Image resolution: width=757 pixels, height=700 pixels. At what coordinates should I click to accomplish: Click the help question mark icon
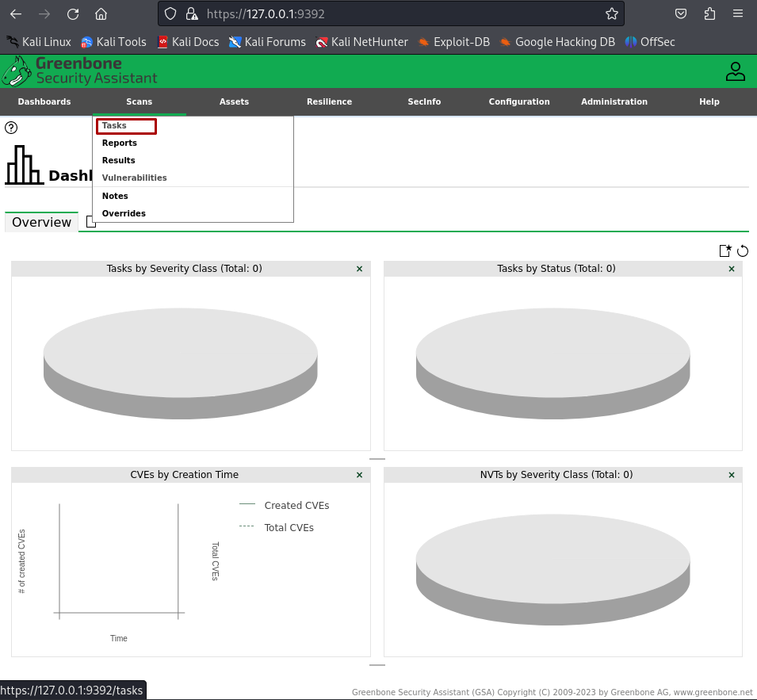point(11,128)
